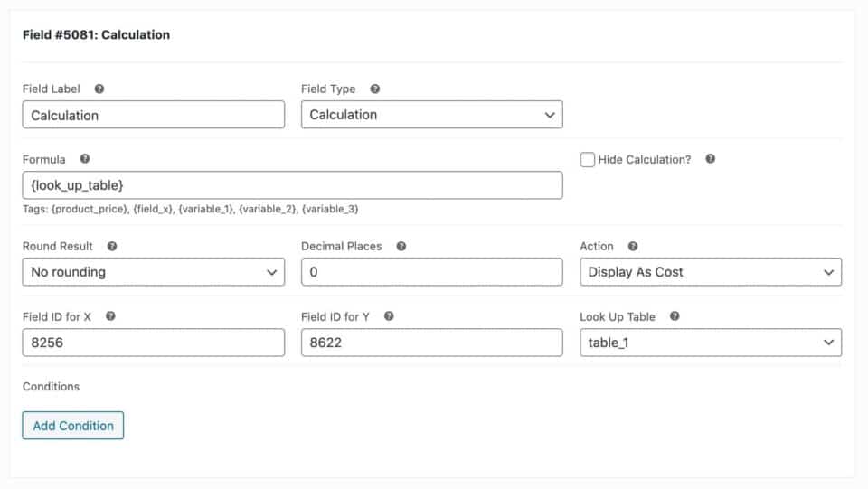Click the Hide Calculation? label text
Screen dimensions: 868x489
click(x=645, y=160)
